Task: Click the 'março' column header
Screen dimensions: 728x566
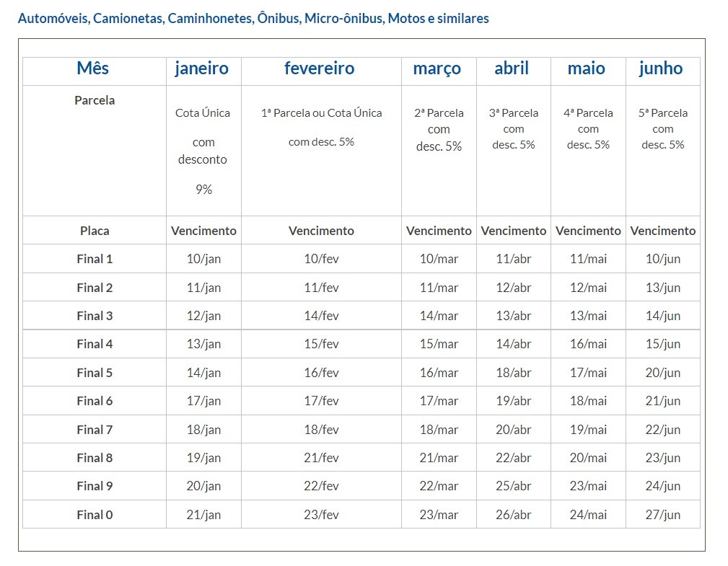Action: pyautogui.click(x=437, y=68)
